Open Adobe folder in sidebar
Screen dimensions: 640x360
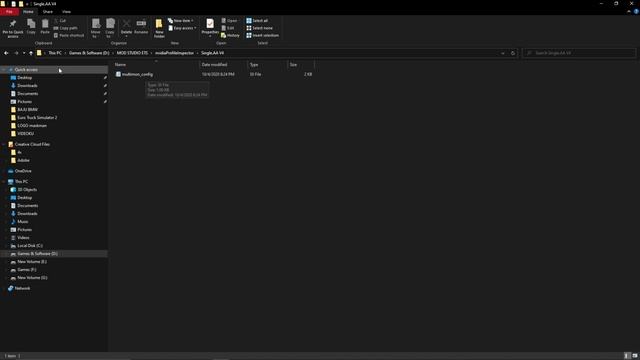coord(23,160)
